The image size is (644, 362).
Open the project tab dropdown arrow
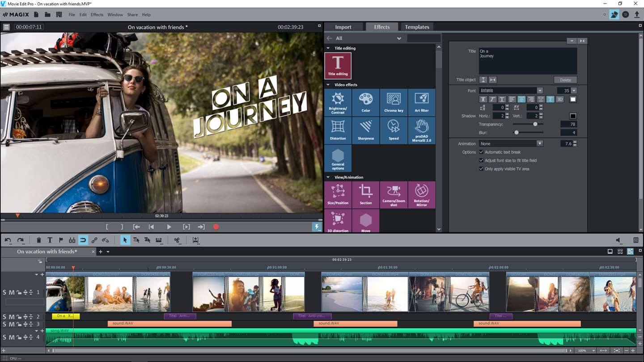click(108, 252)
